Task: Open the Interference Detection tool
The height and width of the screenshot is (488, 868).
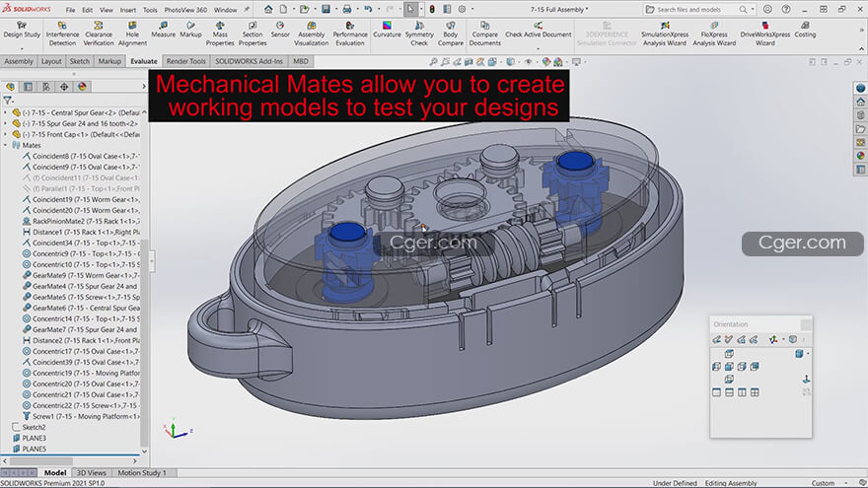Action: point(62,34)
